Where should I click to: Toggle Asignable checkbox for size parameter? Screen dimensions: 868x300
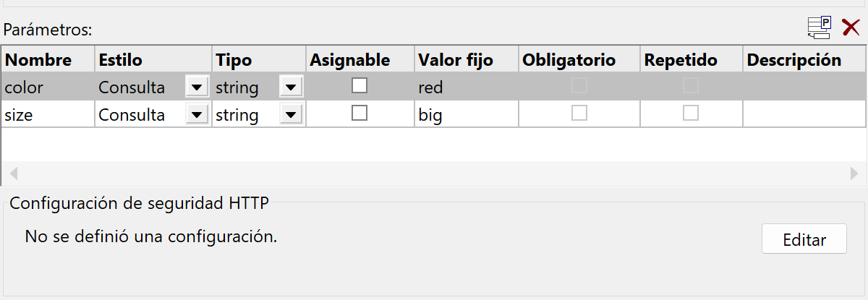point(359,113)
